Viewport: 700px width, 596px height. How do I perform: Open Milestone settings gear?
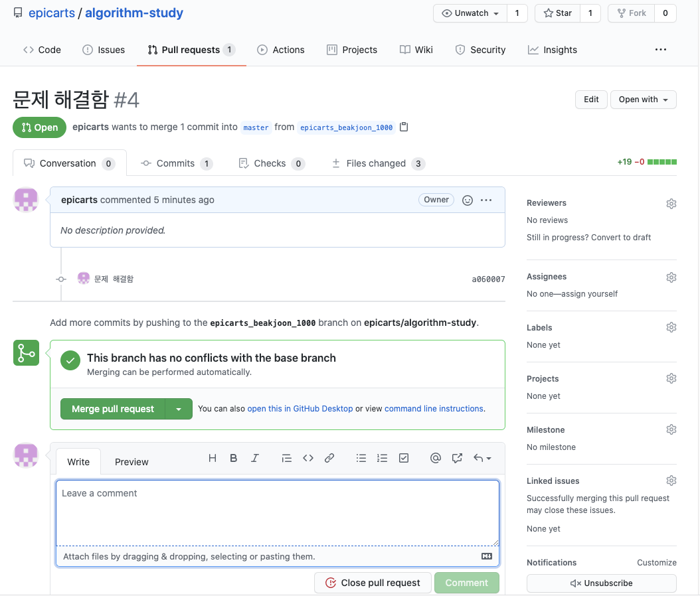click(x=671, y=429)
